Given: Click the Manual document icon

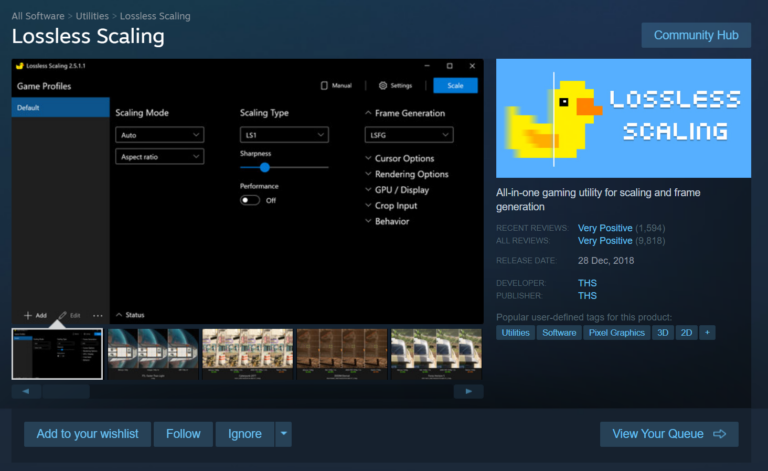Looking at the screenshot, I should pos(324,86).
